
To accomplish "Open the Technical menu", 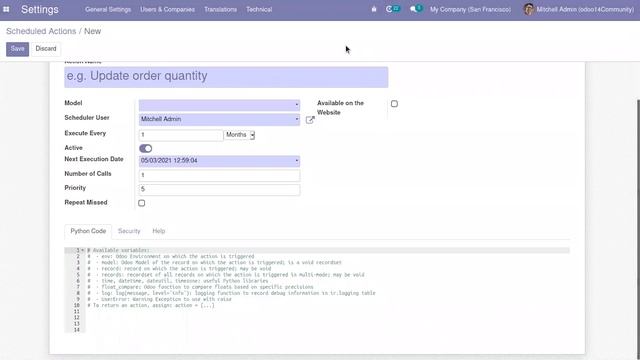I will 259,9.
